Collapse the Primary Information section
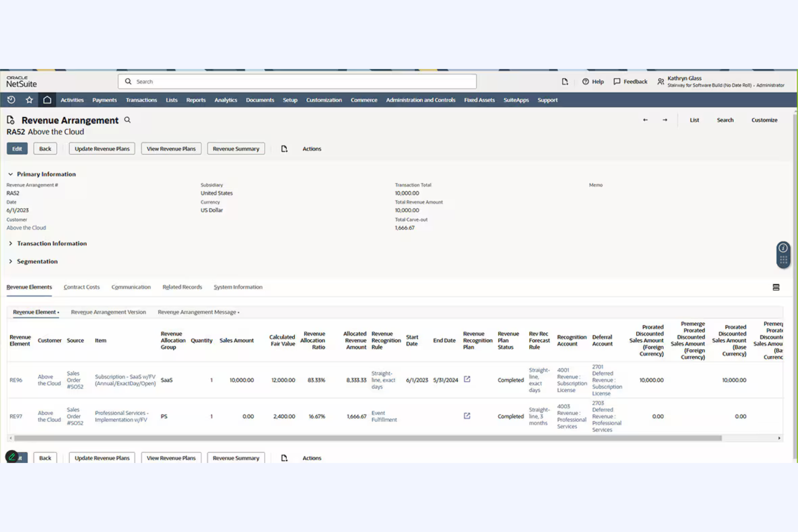 pyautogui.click(x=10, y=174)
